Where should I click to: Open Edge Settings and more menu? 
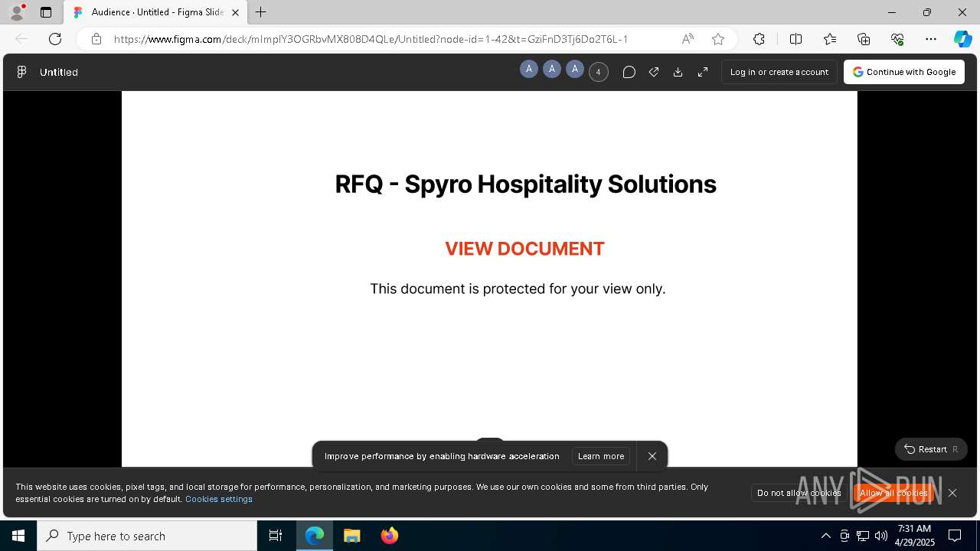(931, 39)
